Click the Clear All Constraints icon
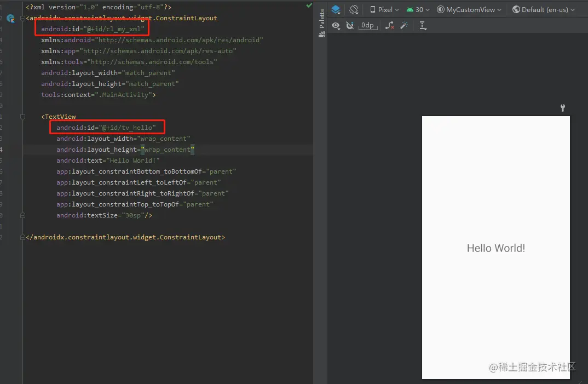 click(x=390, y=26)
